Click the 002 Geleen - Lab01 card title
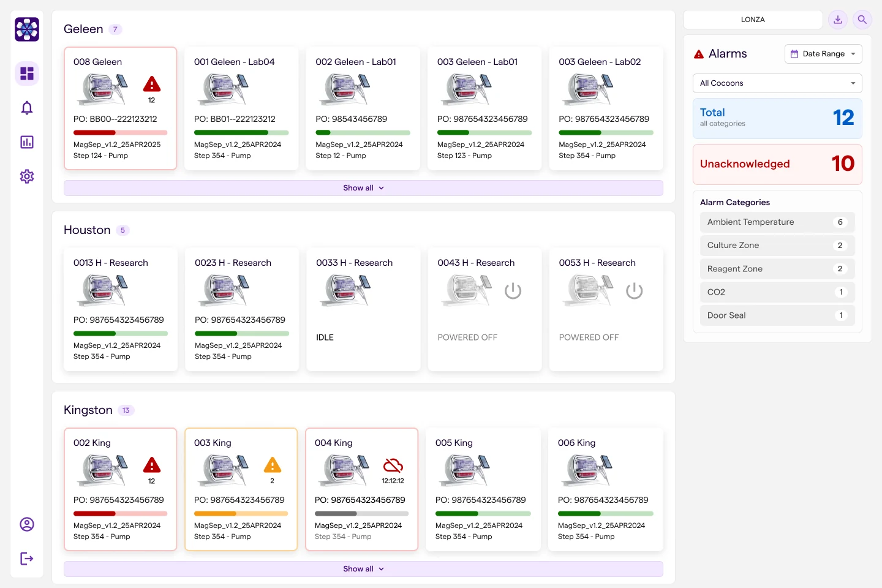882x588 pixels. tap(356, 62)
